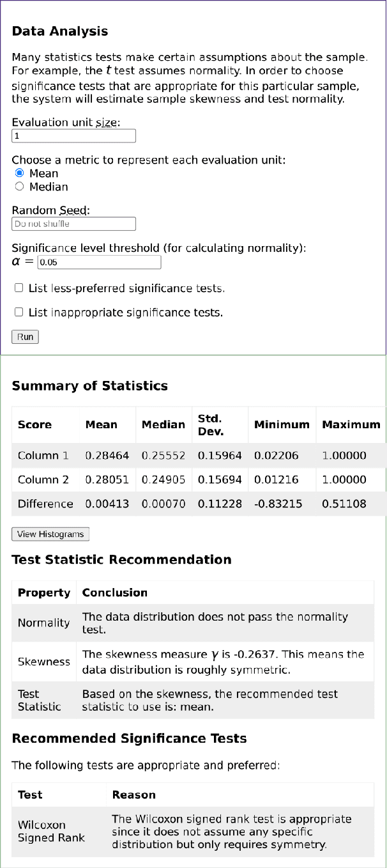Image resolution: width=387 pixels, height=868 pixels.
Task: Click the Random Seed text field
Action: [73, 224]
